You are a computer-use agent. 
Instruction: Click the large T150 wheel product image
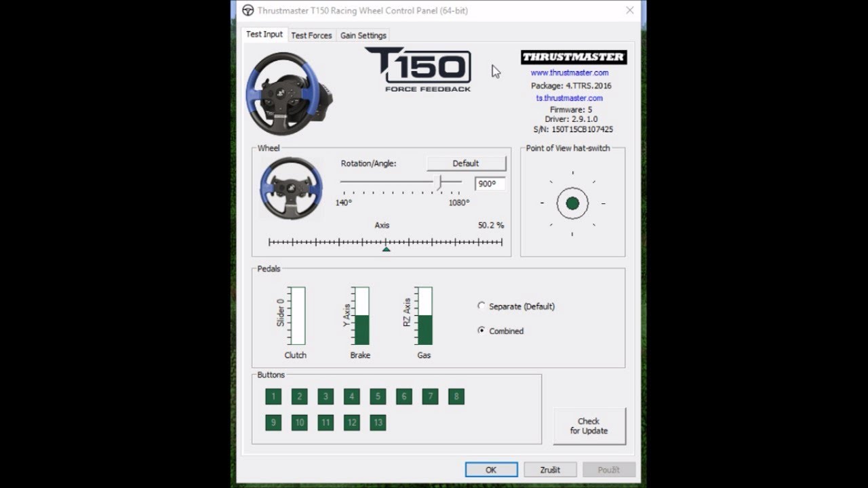click(x=289, y=93)
